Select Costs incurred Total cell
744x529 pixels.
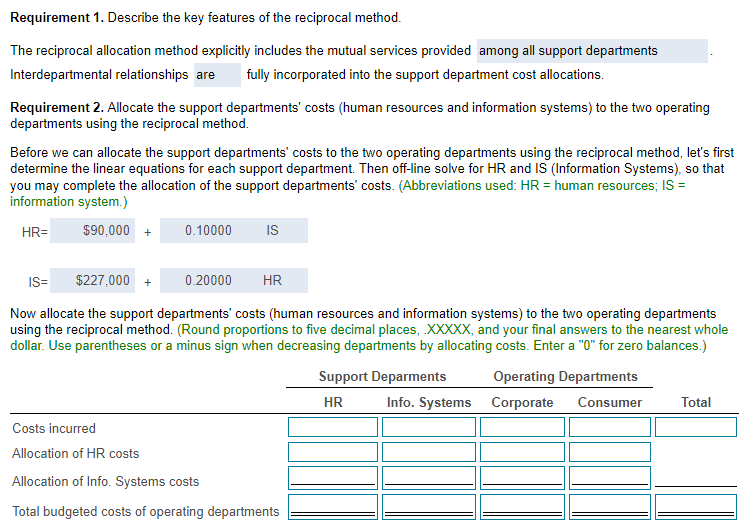(x=696, y=427)
